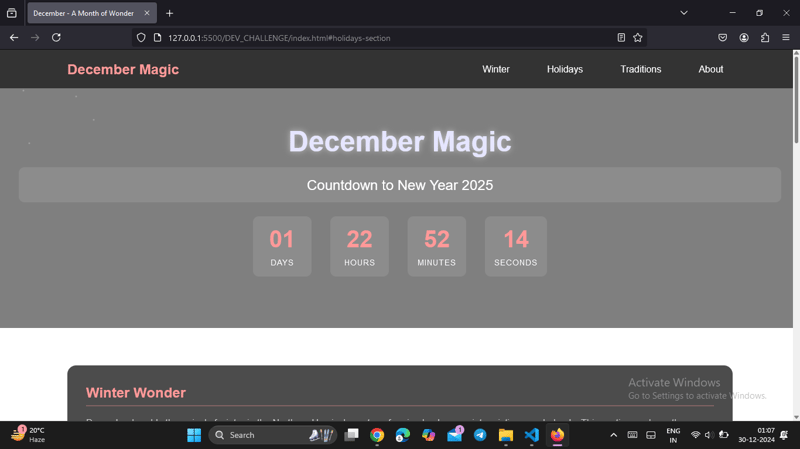Open the clock showing 01:07 30-12-2024
800x449 pixels.
[x=756, y=435]
